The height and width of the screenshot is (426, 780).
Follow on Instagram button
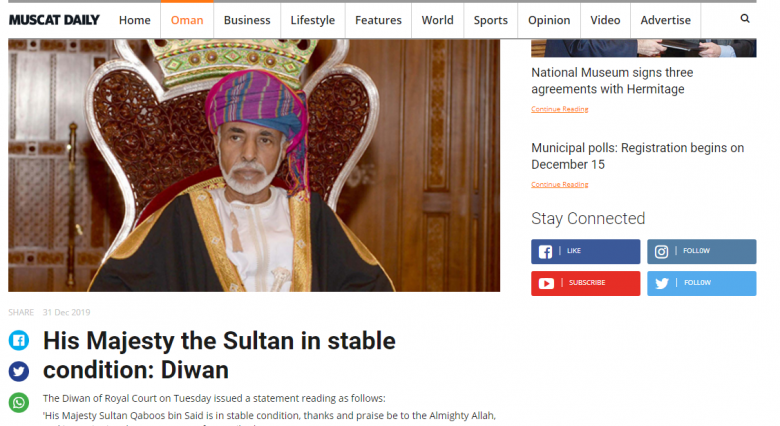(x=701, y=251)
